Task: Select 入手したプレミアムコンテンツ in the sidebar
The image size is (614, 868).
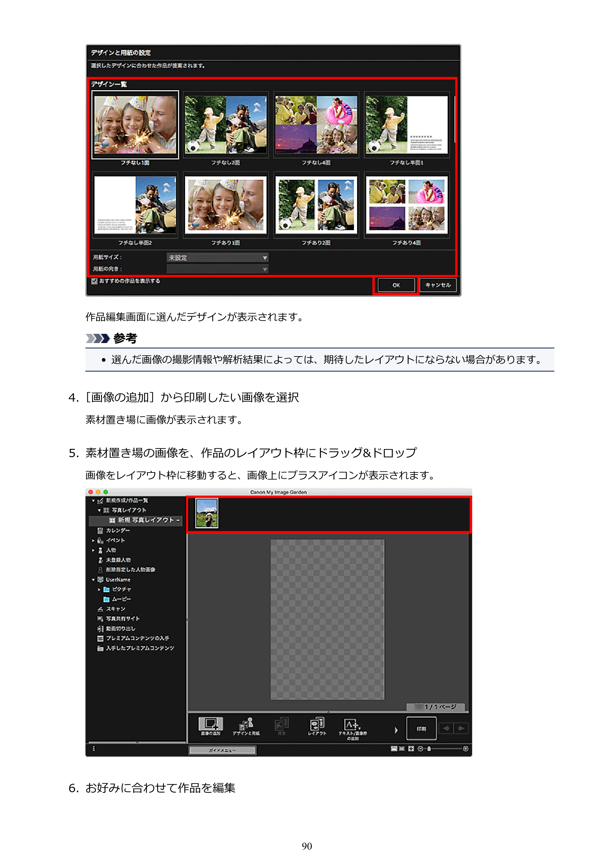Action: (x=136, y=648)
